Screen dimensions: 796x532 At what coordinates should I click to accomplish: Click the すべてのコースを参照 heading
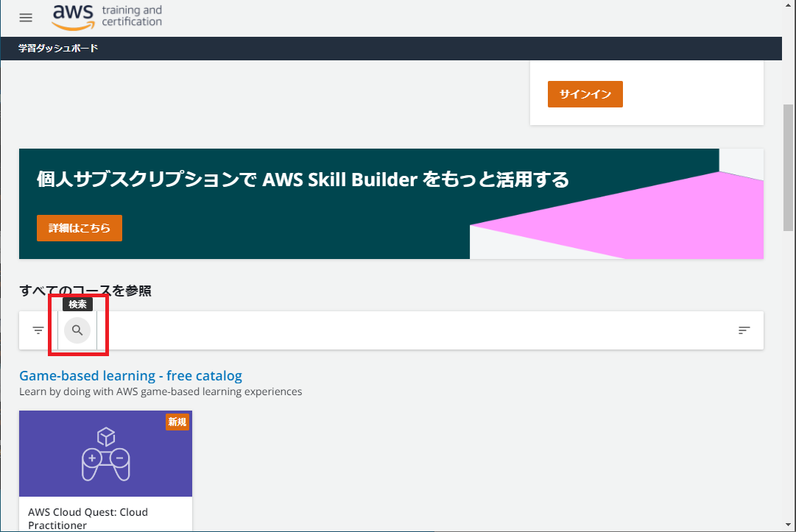click(x=85, y=291)
